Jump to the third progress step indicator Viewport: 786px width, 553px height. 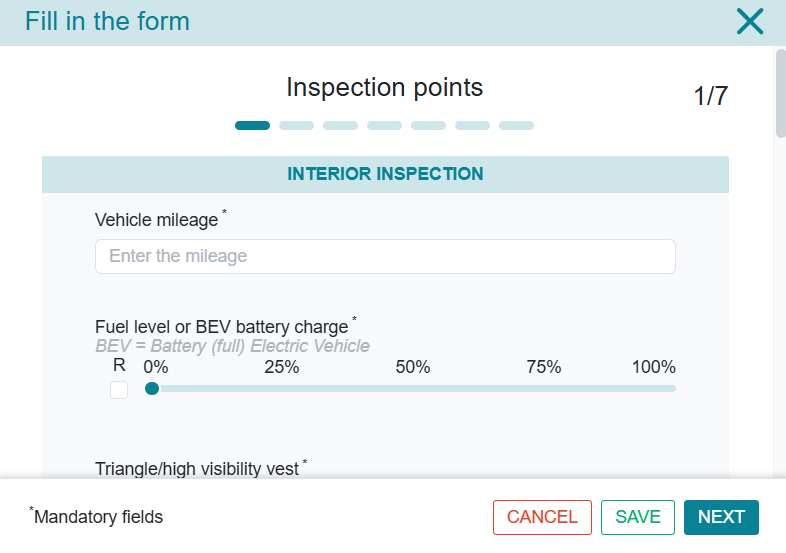click(x=340, y=126)
